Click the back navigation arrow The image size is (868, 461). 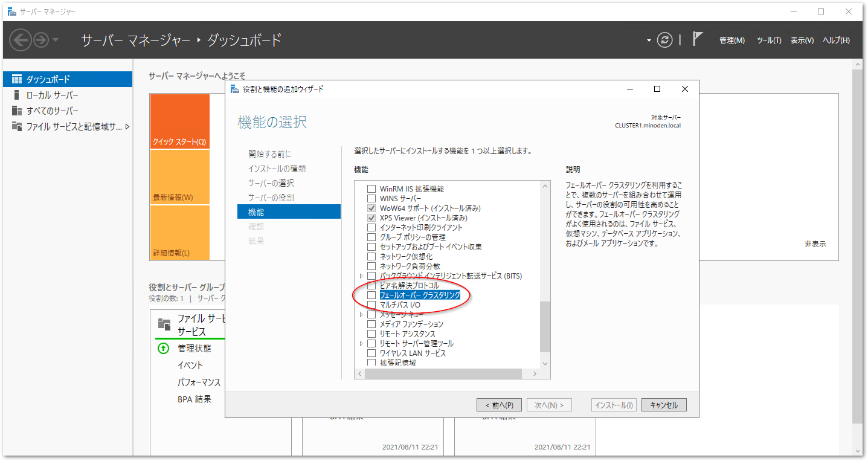pos(21,40)
